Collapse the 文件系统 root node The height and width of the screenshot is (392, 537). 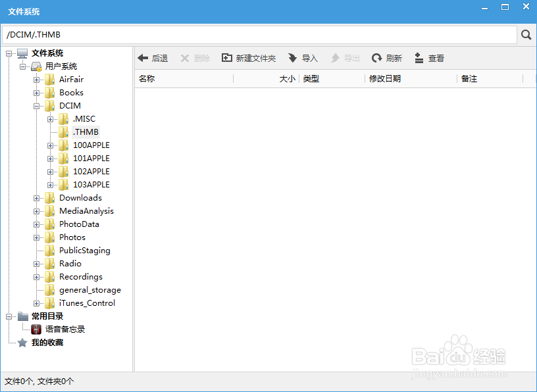(x=9, y=53)
